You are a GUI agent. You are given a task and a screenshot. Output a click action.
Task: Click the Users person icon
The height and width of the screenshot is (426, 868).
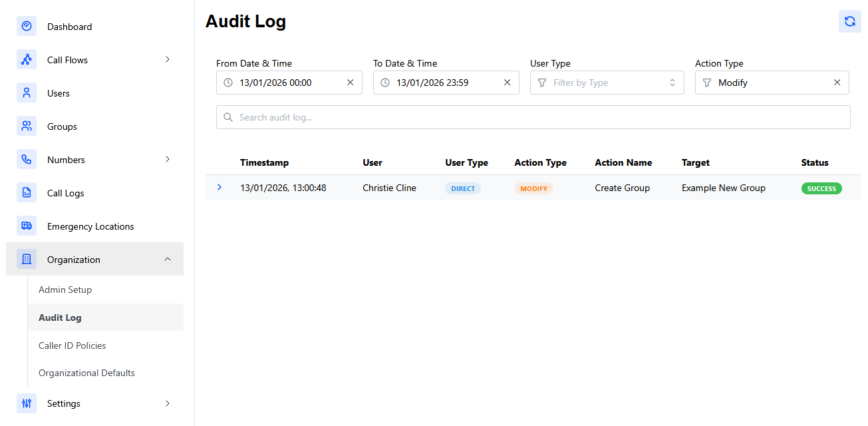[27, 93]
